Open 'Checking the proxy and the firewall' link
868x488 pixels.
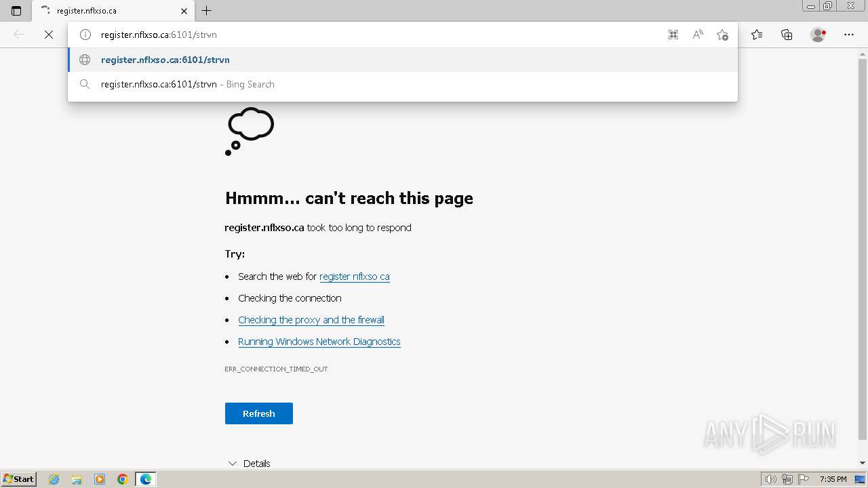pos(311,320)
